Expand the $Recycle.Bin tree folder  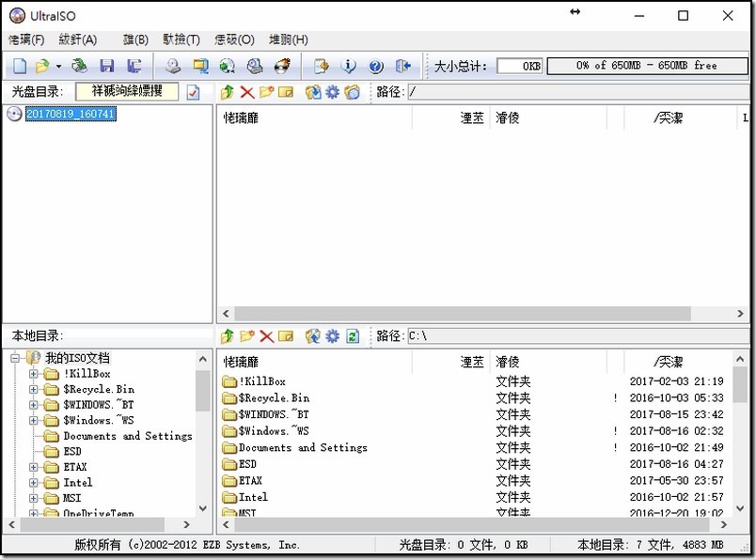pyautogui.click(x=33, y=389)
